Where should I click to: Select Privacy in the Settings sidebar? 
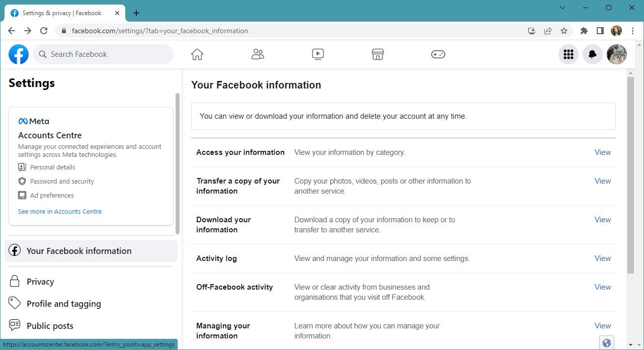point(40,281)
